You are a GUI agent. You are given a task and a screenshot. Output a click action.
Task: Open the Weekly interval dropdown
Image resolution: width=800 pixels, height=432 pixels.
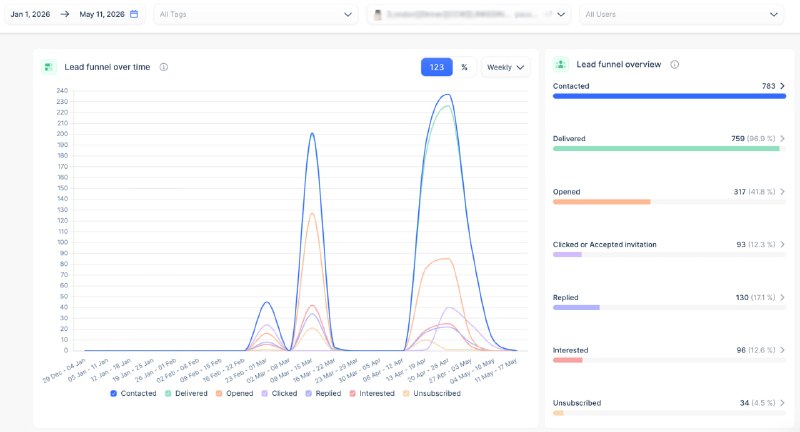pos(505,67)
